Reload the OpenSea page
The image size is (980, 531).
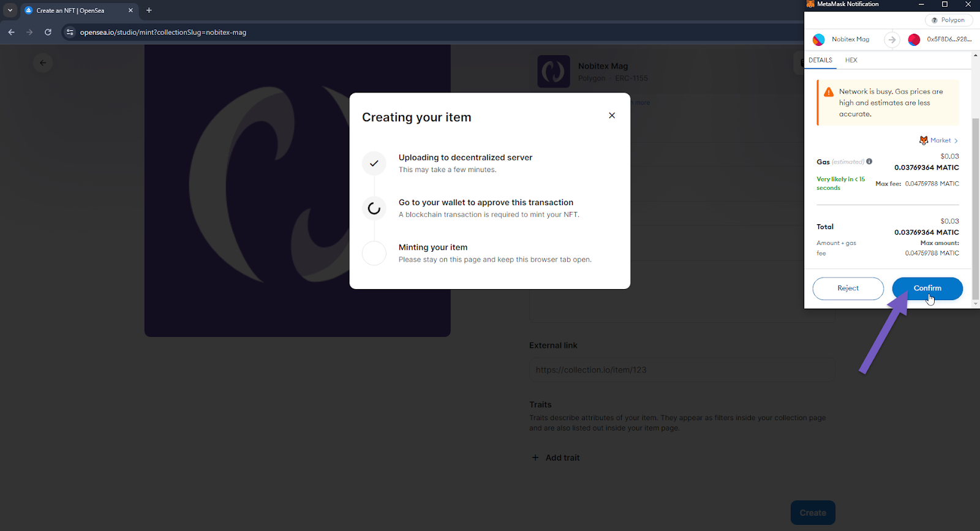click(x=48, y=32)
